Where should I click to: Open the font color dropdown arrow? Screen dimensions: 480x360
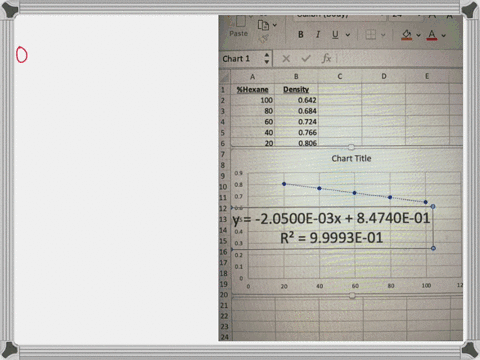444,35
